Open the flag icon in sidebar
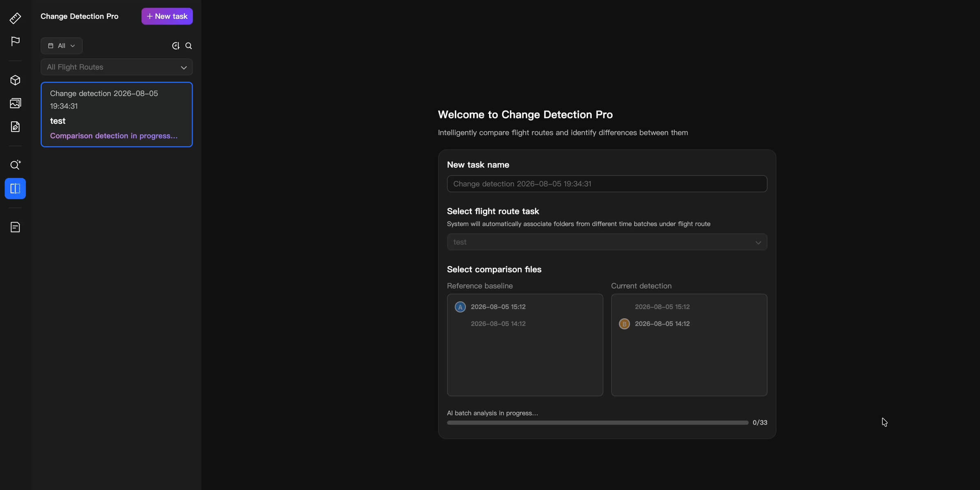The image size is (980, 490). tap(15, 41)
